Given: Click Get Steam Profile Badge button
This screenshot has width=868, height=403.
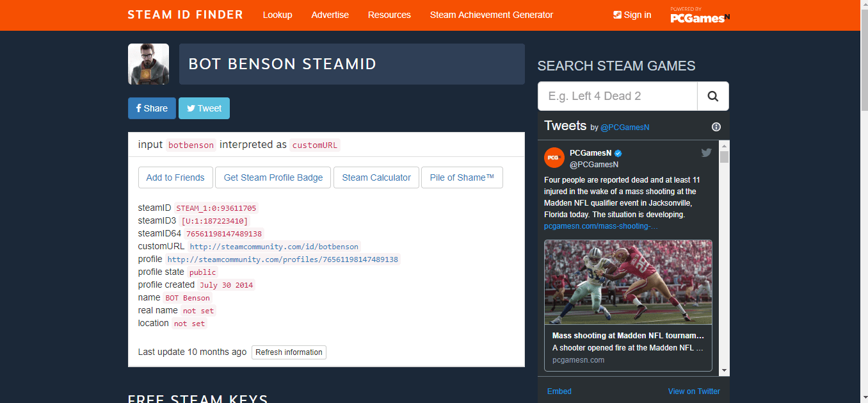Looking at the screenshot, I should point(273,177).
